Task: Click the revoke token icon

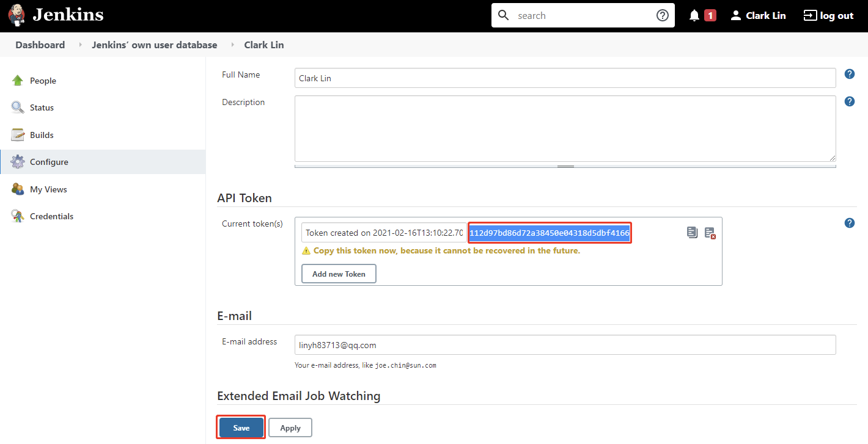Action: [710, 233]
